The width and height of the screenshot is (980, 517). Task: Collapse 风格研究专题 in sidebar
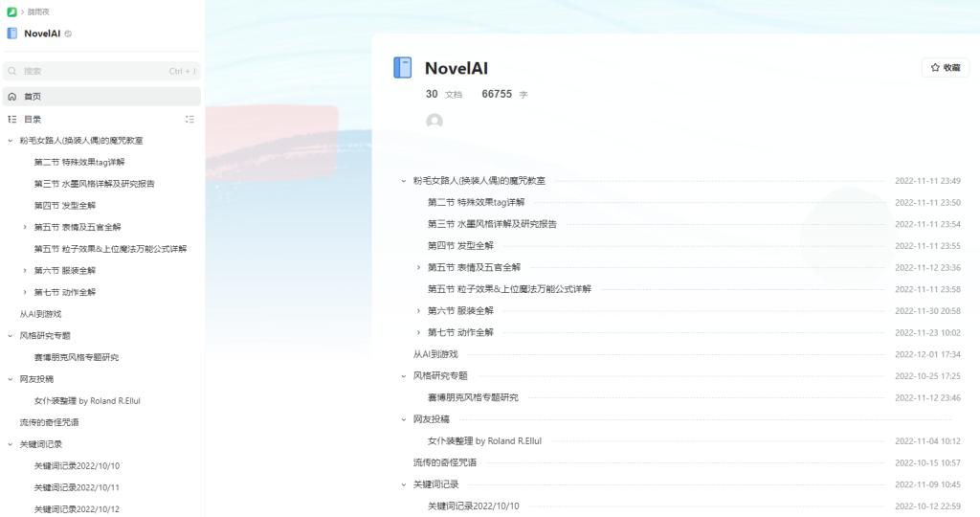pyautogui.click(x=10, y=336)
